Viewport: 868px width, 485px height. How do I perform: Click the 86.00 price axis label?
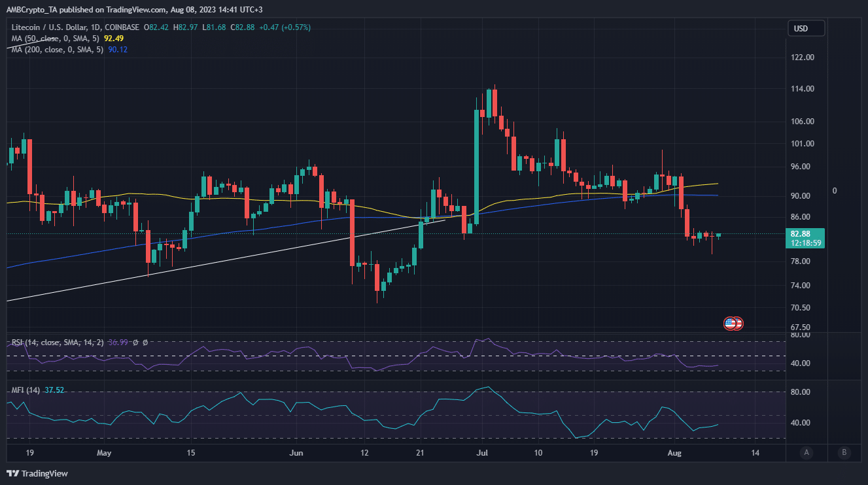click(x=801, y=217)
